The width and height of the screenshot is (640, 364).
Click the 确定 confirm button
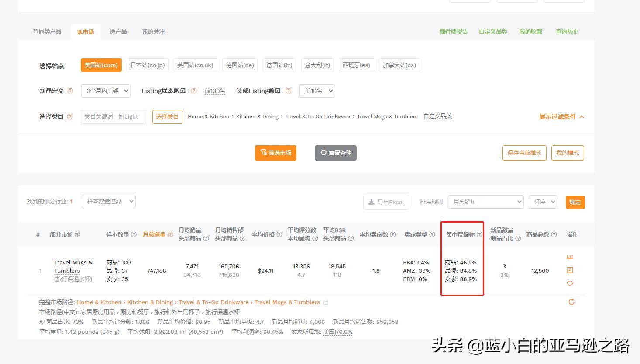pos(575,202)
